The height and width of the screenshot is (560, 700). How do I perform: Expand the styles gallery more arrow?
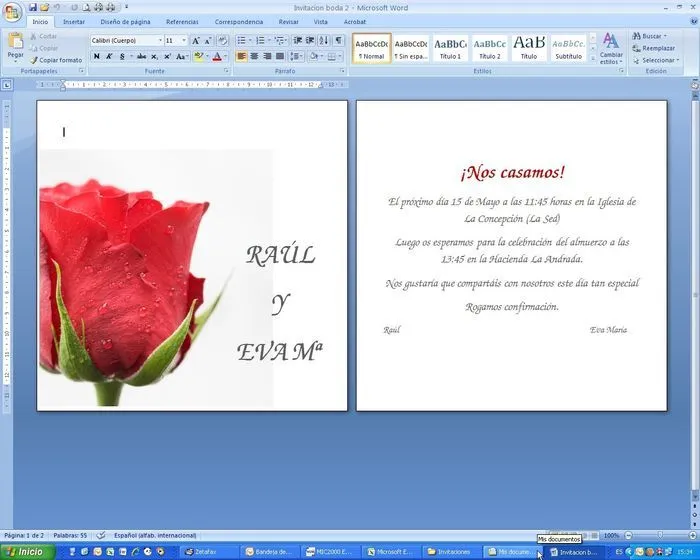point(593,58)
